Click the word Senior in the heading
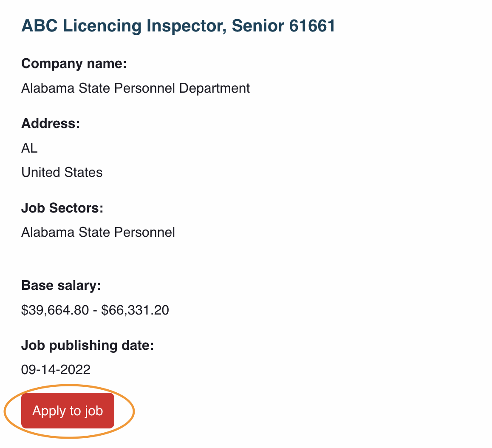 [258, 26]
